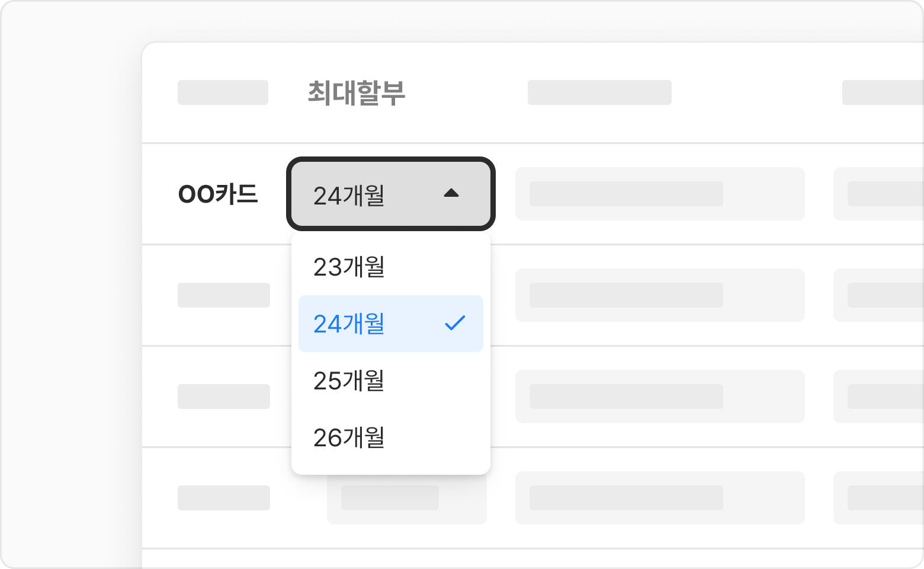Screen dimensions: 924x569
Task: Click the blue checkmark beside 24개월
Action: pos(455,323)
